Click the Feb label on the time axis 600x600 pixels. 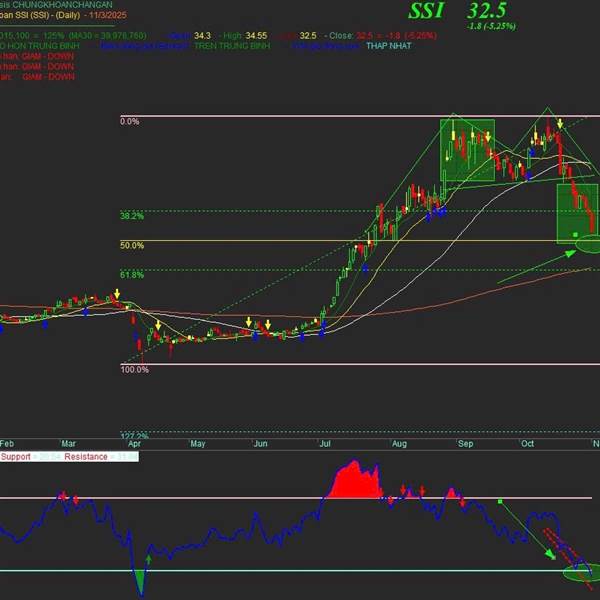click(x=7, y=443)
